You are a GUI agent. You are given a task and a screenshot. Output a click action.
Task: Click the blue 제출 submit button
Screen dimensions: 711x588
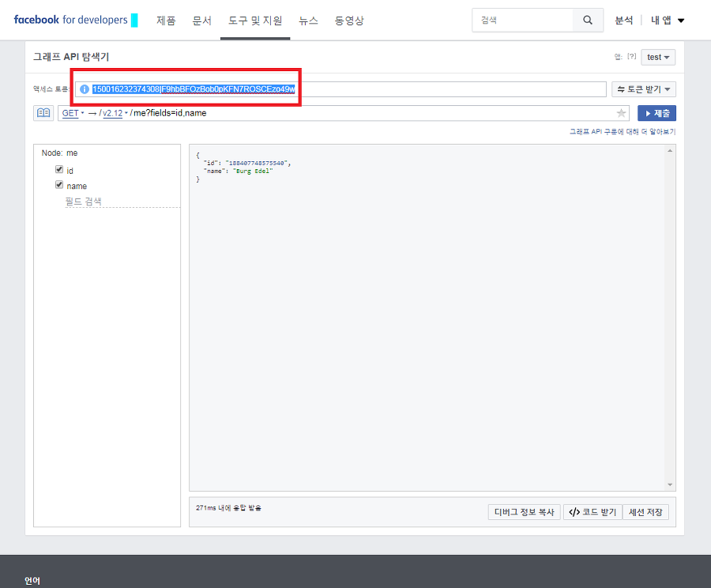[x=656, y=113]
